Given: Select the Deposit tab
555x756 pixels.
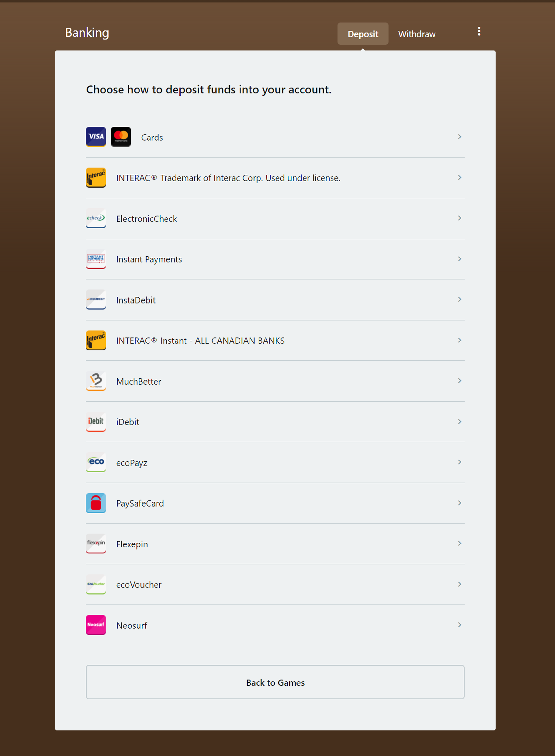Looking at the screenshot, I should (363, 34).
